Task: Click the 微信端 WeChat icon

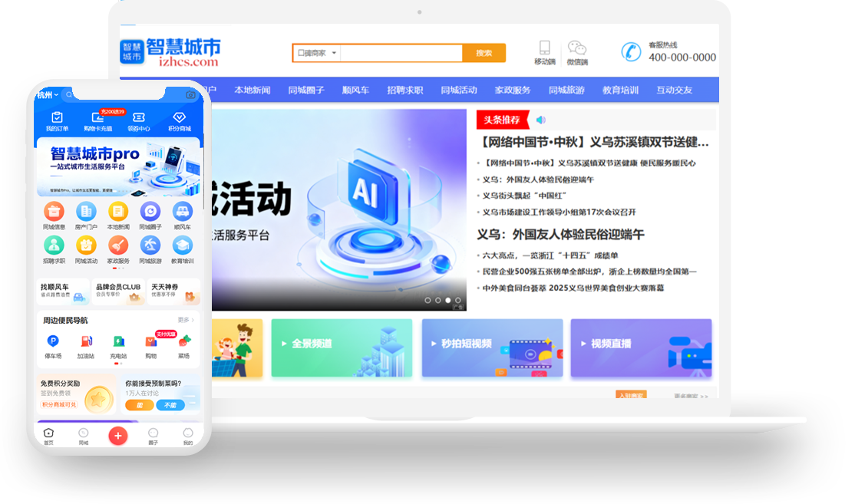Action: tap(576, 48)
